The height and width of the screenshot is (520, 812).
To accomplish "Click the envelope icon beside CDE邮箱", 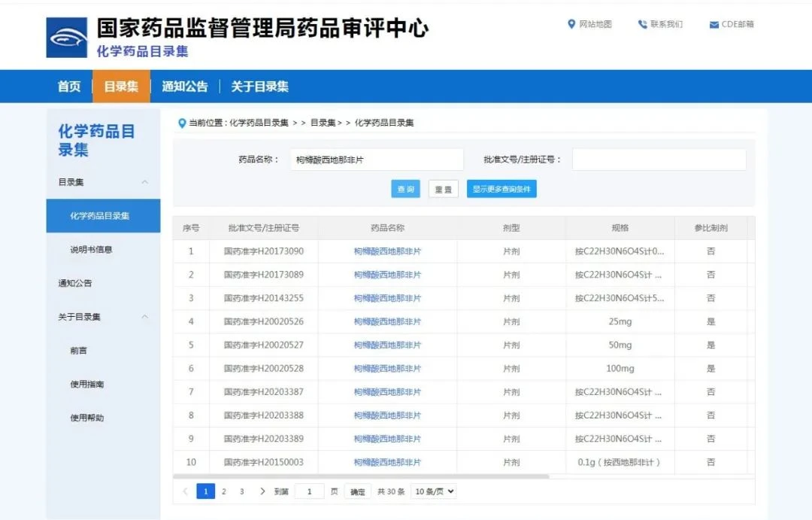I will click(714, 24).
